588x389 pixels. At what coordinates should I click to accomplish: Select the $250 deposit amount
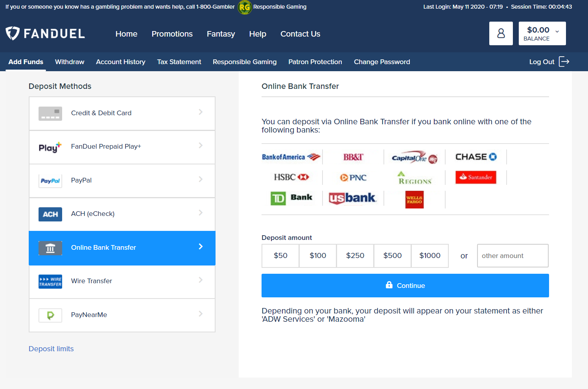(355, 256)
